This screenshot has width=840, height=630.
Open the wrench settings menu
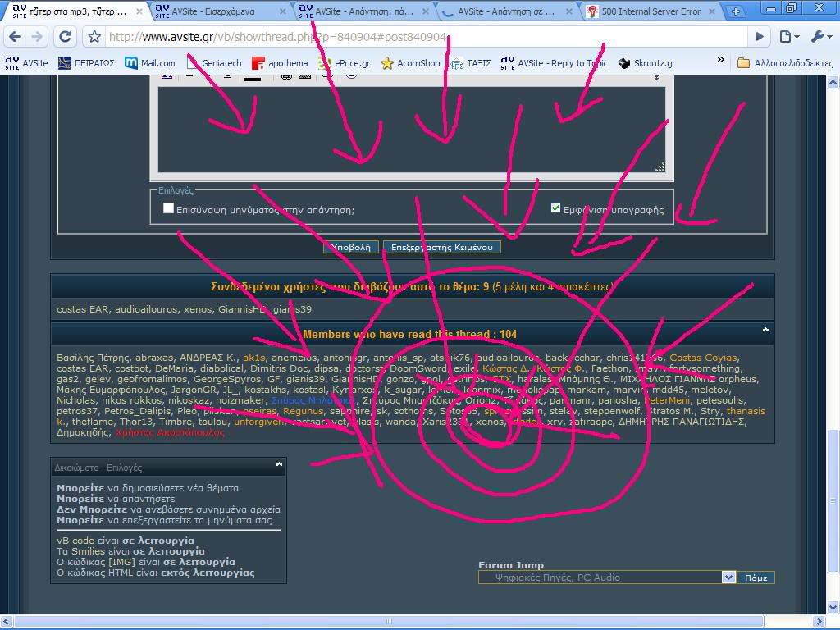[x=821, y=36]
